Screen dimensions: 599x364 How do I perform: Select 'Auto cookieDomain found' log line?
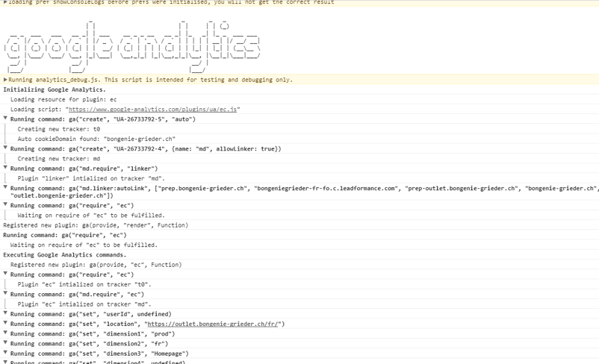[x=96, y=139]
